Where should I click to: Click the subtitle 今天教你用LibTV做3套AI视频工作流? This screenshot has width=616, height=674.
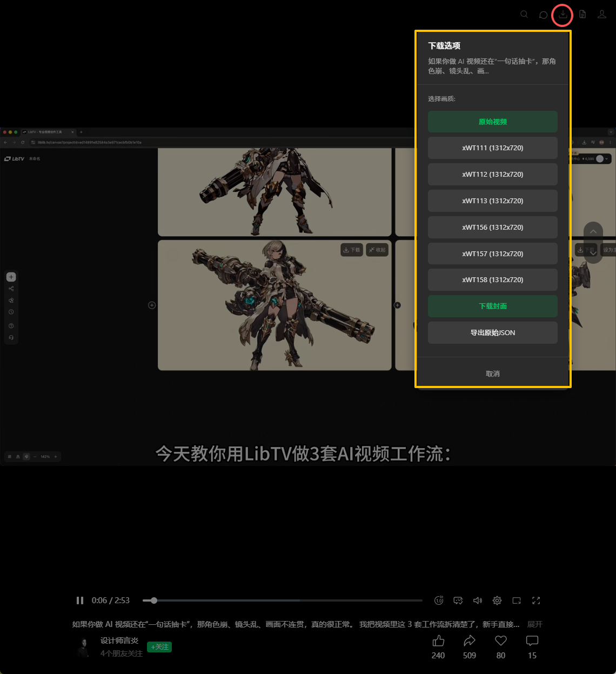tap(303, 453)
